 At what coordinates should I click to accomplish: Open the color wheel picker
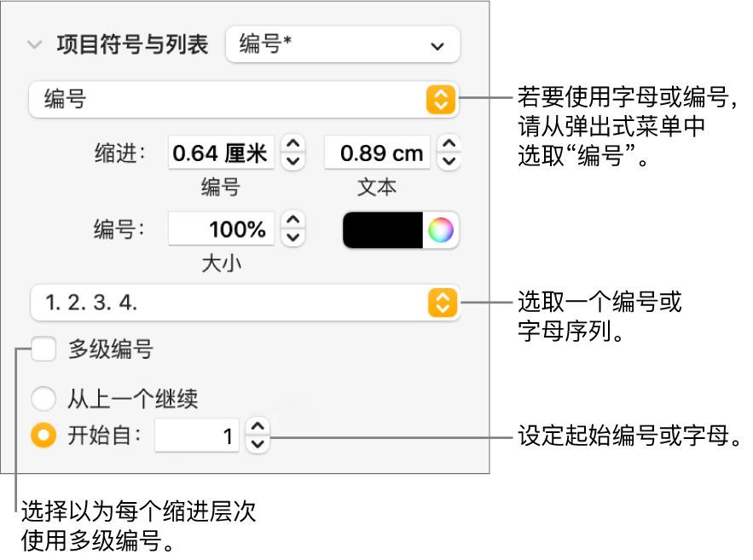coord(440,230)
